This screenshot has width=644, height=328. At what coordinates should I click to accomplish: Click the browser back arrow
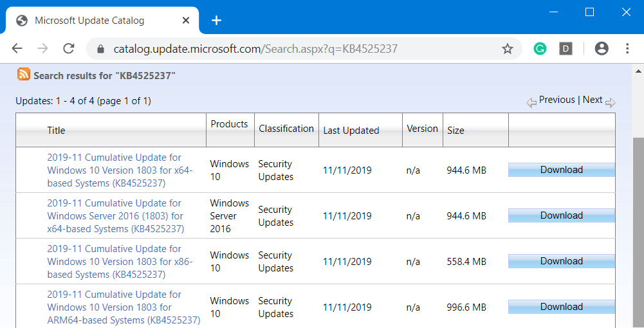click(x=17, y=48)
